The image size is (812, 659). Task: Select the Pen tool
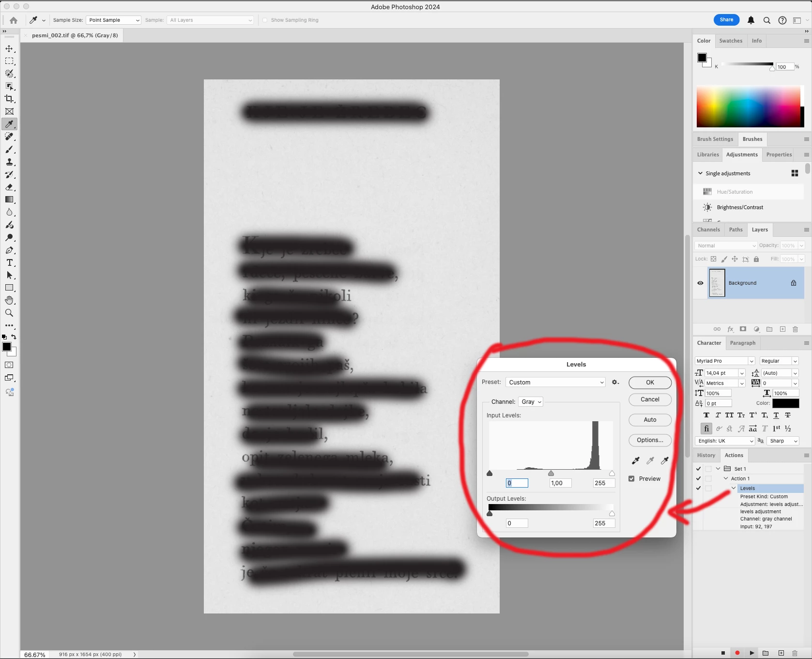pos(9,250)
